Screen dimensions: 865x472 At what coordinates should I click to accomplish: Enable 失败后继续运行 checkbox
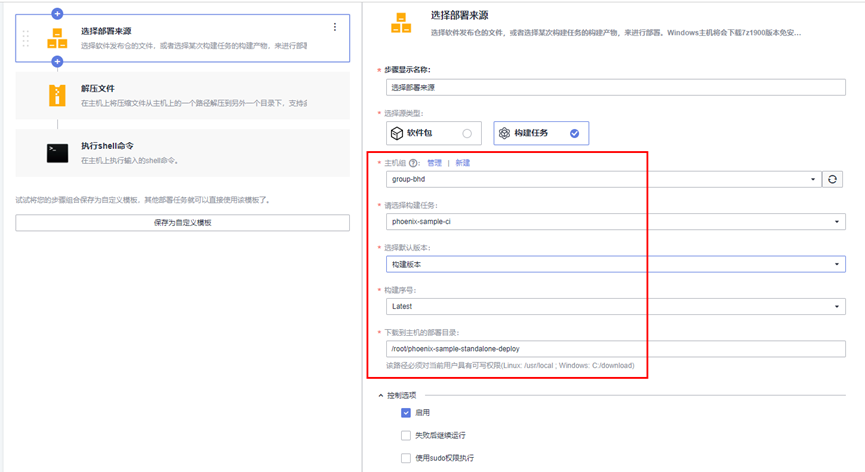tap(406, 436)
